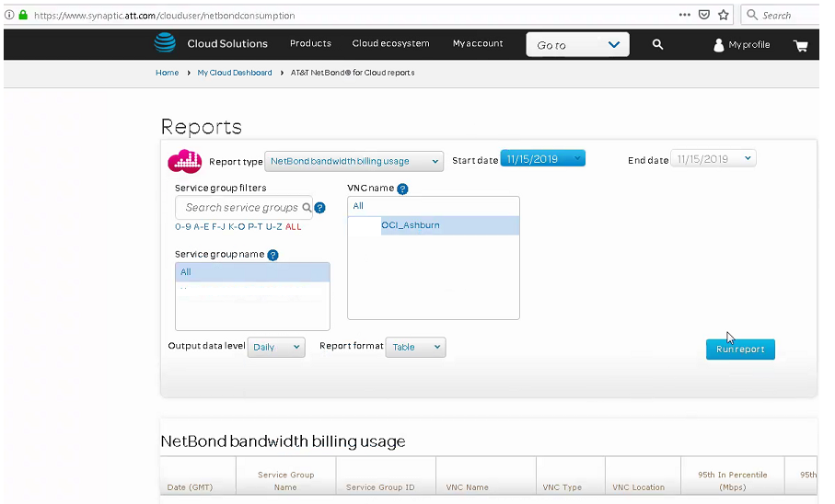
Task: Click the Search service groups field
Action: tap(241, 208)
